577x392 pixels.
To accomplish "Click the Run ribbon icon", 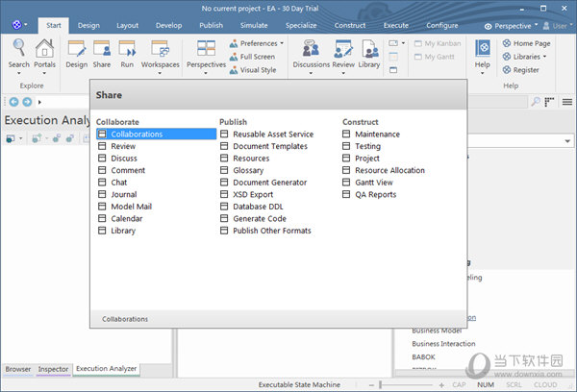I will click(x=127, y=48).
